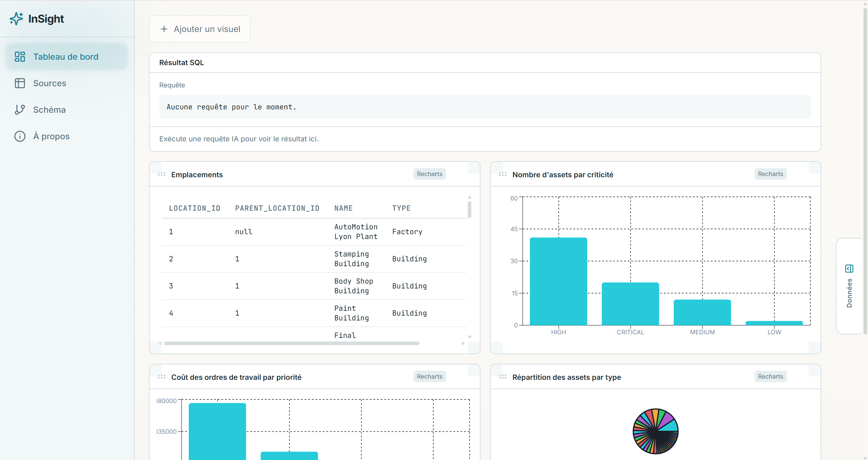Expand the Données side panel
Screen dimensions: 868x460
(x=849, y=286)
